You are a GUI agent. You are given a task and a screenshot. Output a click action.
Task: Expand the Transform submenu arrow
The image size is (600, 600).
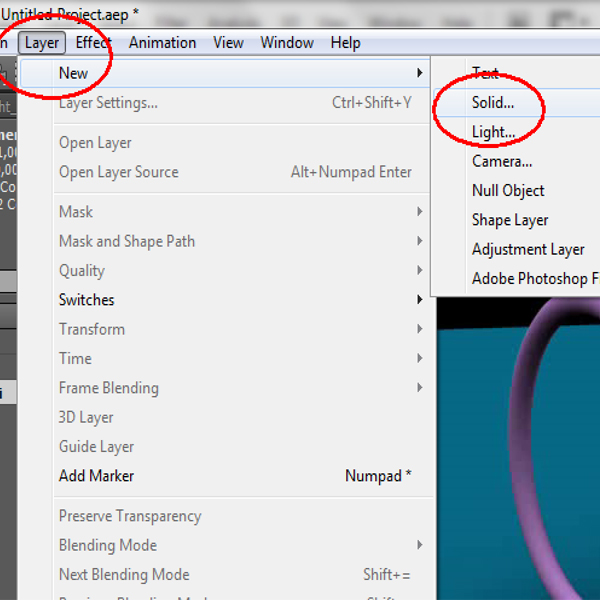click(x=419, y=329)
